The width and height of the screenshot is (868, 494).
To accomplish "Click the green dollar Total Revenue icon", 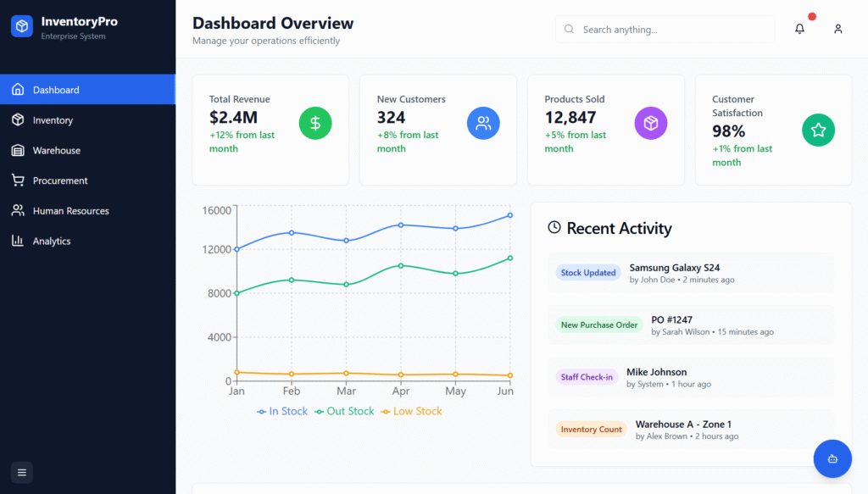I will (x=315, y=124).
